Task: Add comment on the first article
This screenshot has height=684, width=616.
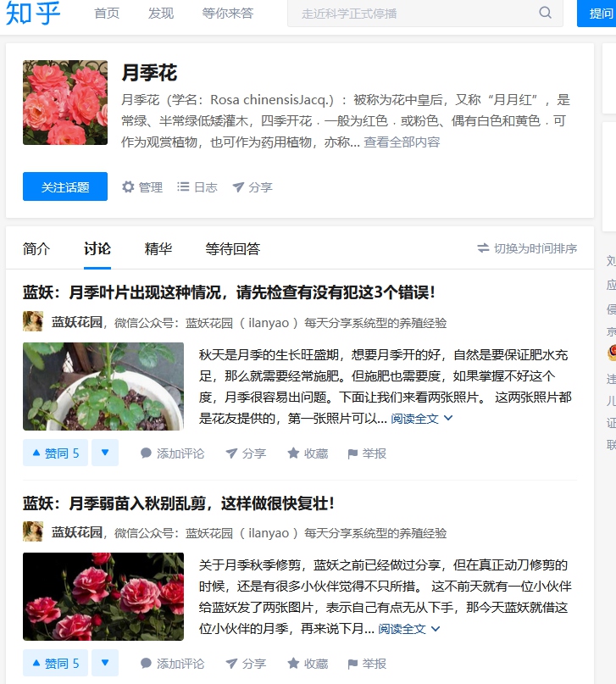Action: [172, 453]
